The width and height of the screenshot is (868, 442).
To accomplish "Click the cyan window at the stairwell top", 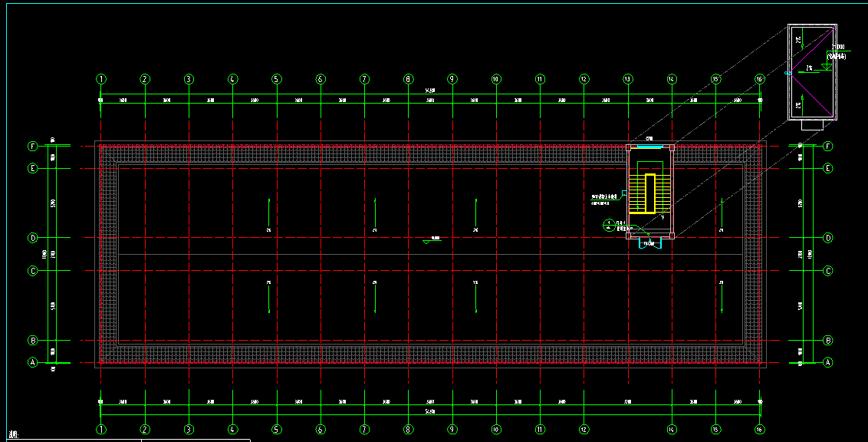I will point(649,147).
